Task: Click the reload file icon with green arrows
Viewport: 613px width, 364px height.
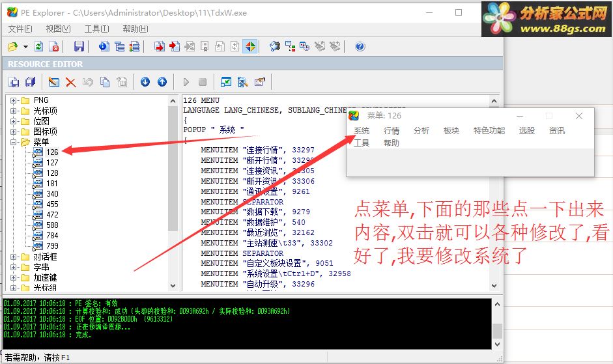Action: pos(38,46)
